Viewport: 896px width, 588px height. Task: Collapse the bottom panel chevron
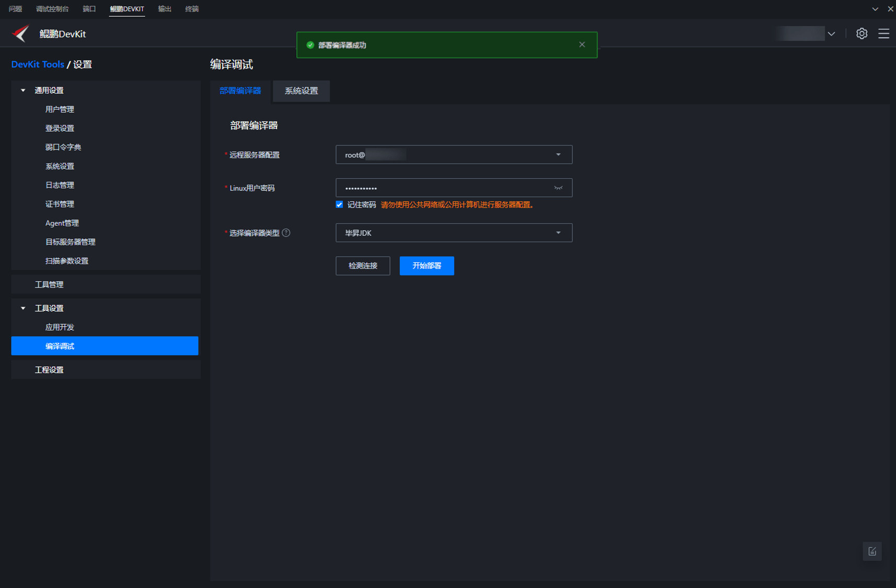875,9
